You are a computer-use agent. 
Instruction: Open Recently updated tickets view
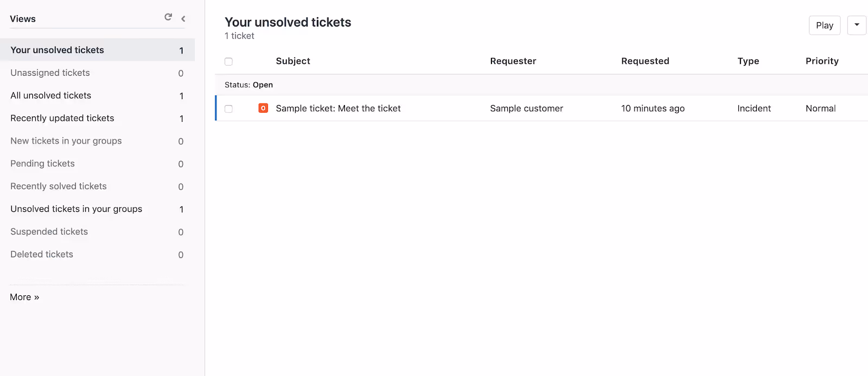pyautogui.click(x=62, y=118)
